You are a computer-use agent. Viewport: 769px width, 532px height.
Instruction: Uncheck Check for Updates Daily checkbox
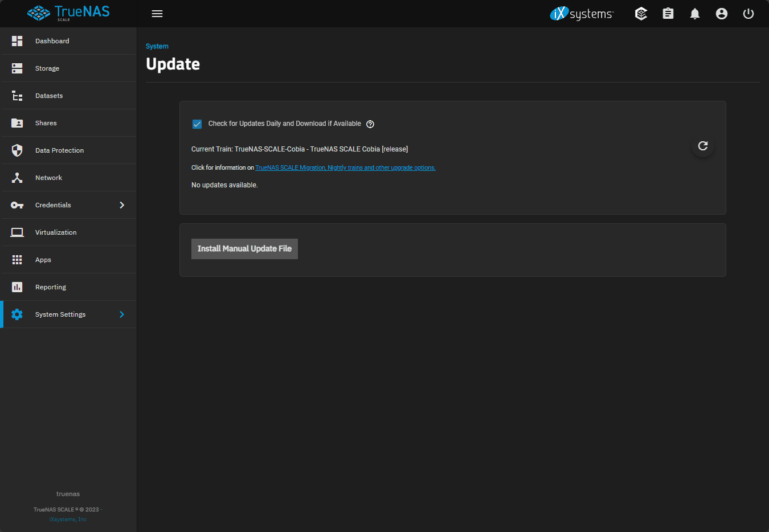click(x=197, y=124)
